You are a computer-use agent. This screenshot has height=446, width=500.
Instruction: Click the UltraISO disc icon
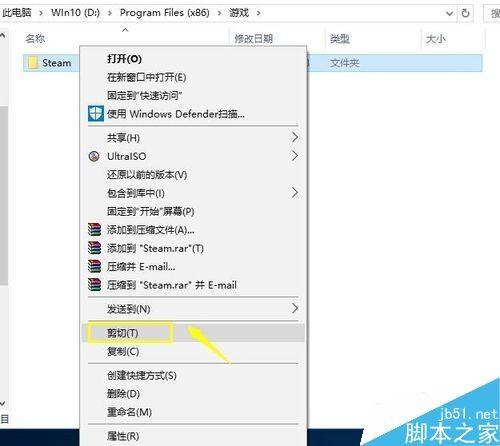click(94, 156)
